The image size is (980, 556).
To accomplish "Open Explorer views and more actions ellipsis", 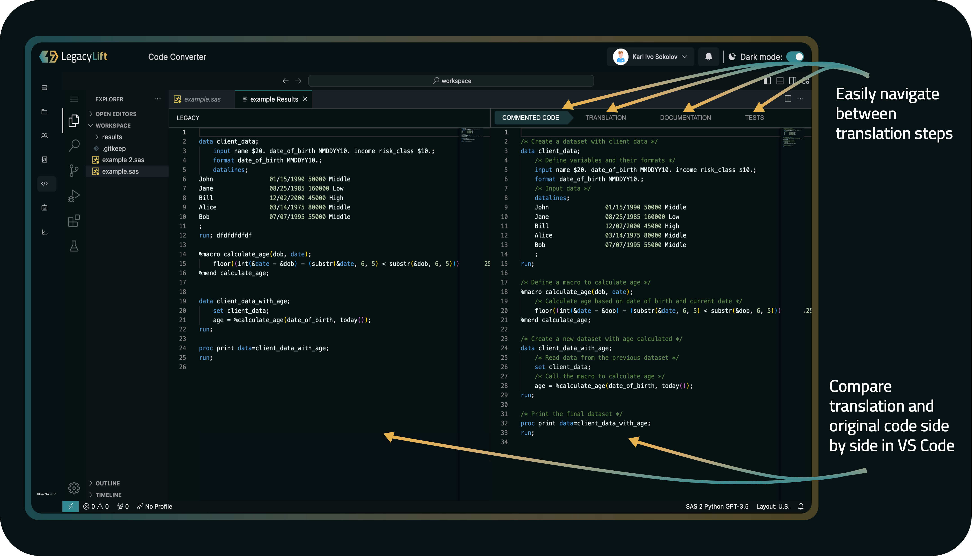I will click(157, 99).
